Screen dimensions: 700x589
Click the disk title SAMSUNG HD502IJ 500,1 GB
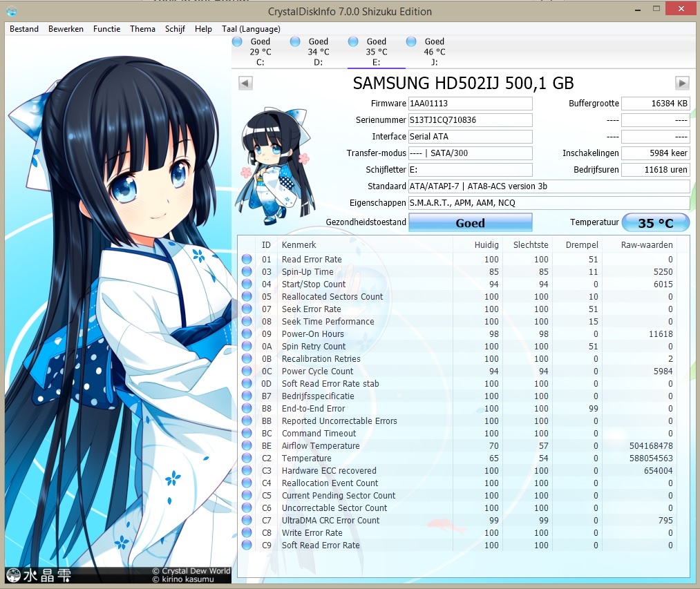(464, 84)
